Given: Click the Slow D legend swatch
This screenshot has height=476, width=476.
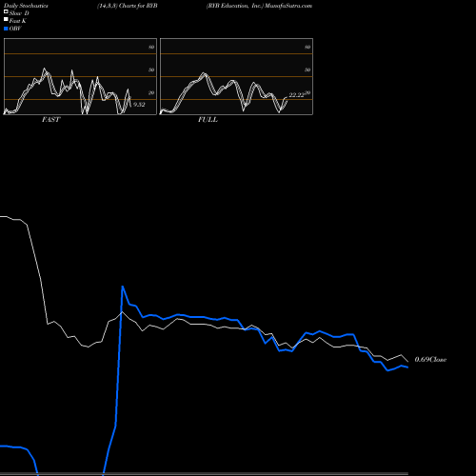Looking at the screenshot, I should (6, 11).
